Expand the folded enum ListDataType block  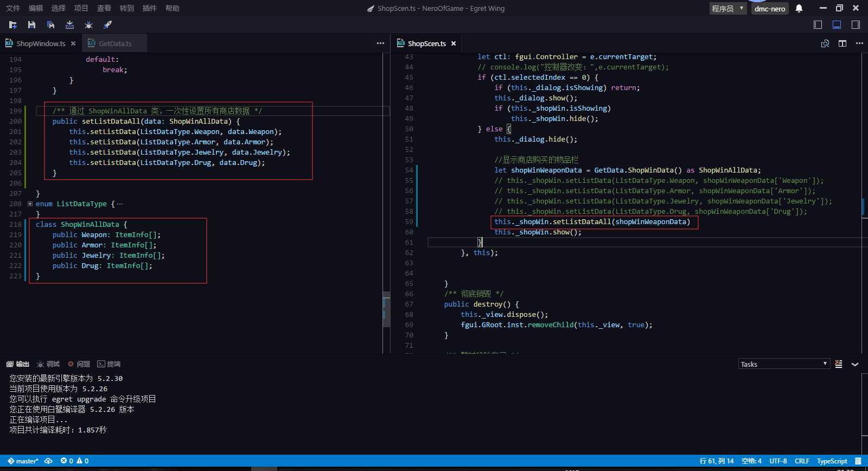(x=30, y=204)
